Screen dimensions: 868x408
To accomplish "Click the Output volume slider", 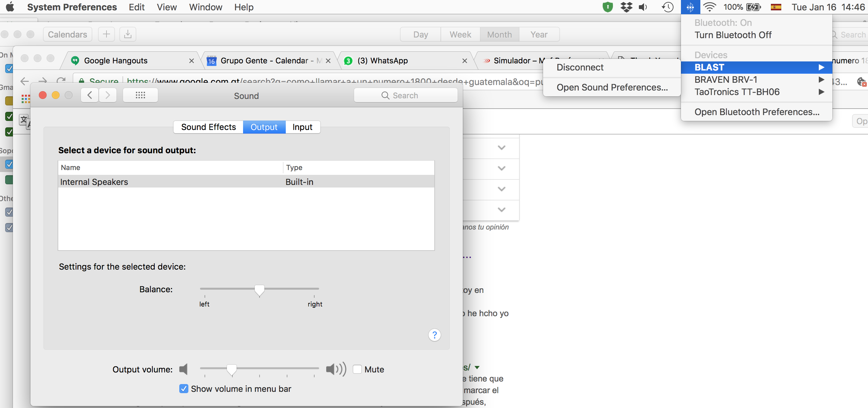I will [231, 369].
